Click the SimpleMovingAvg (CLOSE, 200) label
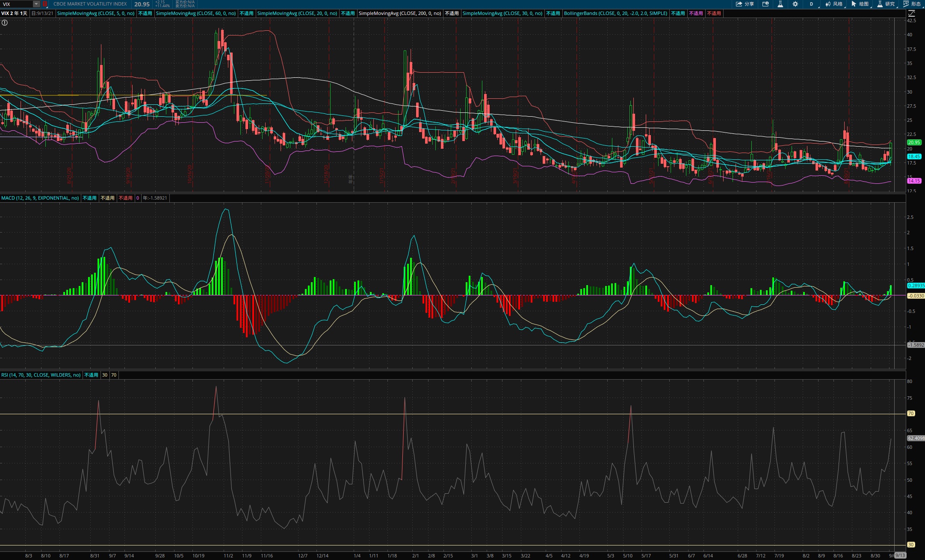 (399, 13)
